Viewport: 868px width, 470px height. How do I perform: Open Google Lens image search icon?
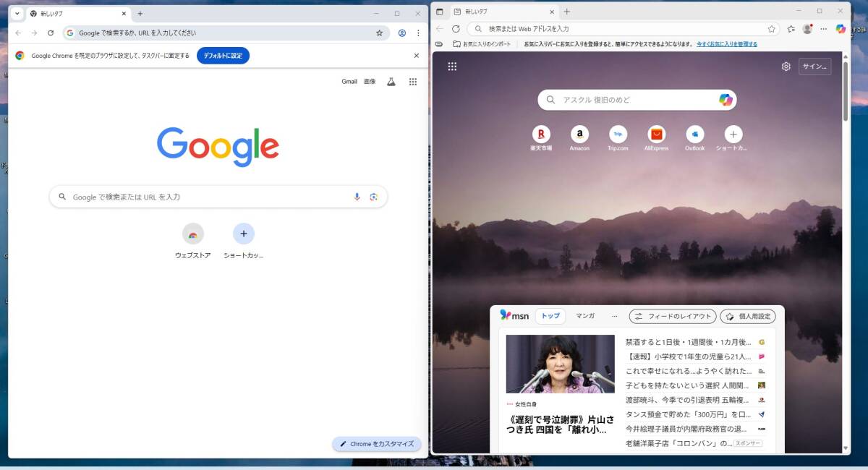374,197
